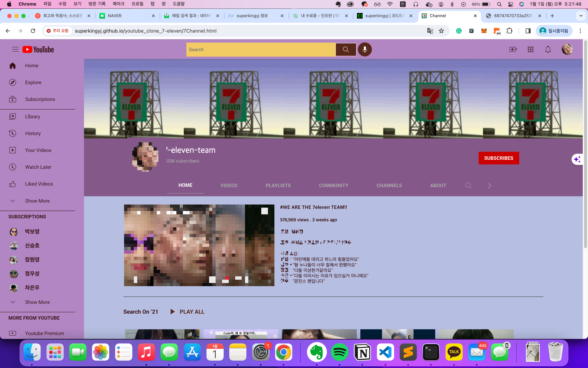The width and height of the screenshot is (588, 368).
Task: Switch to the COMMUNITY channel tab
Action: [334, 185]
